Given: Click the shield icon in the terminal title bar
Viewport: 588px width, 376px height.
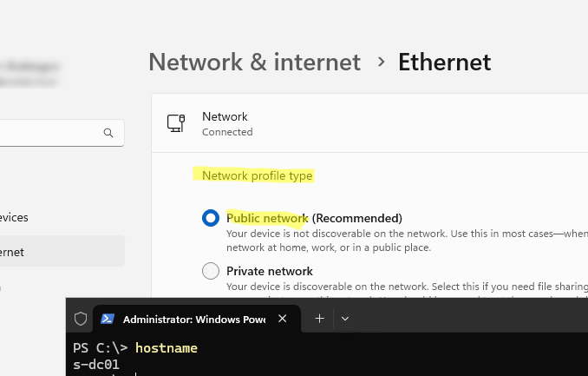Looking at the screenshot, I should [x=81, y=319].
